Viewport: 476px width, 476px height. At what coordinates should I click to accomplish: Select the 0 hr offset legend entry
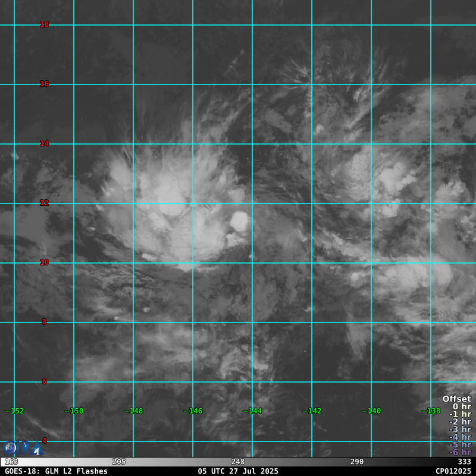click(x=461, y=407)
